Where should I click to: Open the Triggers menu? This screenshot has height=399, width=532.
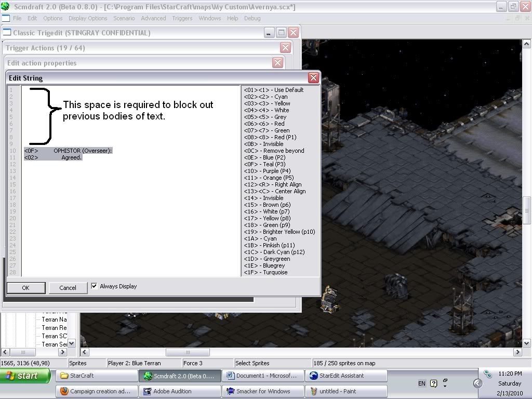(x=182, y=18)
